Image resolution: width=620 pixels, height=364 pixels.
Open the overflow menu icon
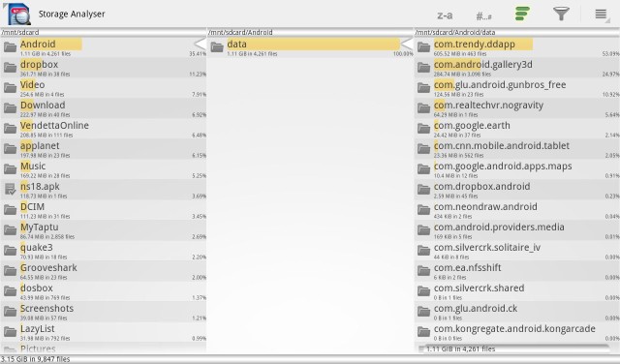(x=602, y=15)
